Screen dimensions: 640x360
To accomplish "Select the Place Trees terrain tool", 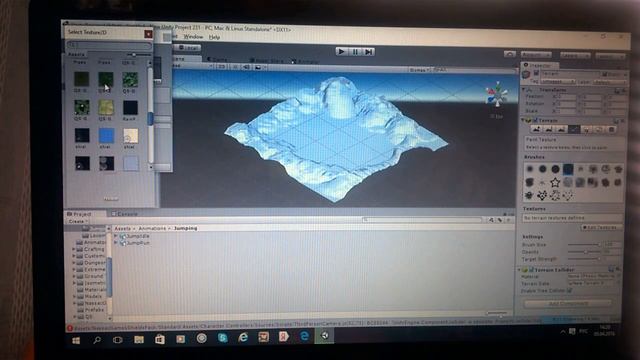I will pos(587,130).
